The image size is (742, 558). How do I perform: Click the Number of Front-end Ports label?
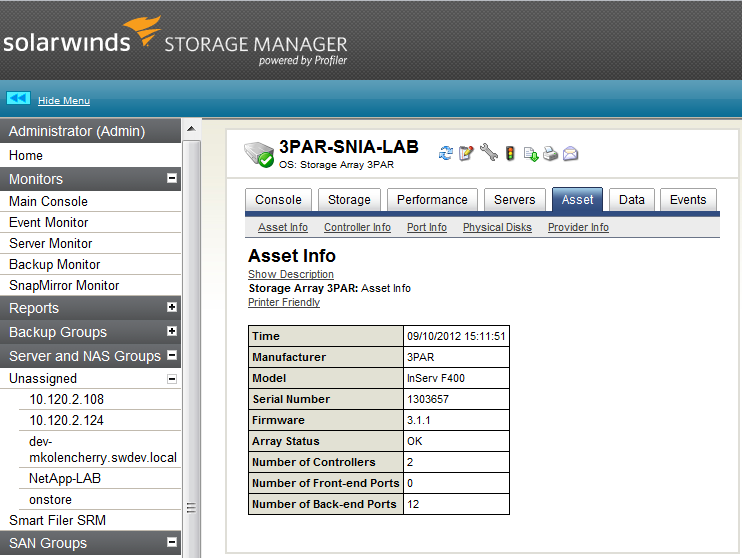(326, 483)
